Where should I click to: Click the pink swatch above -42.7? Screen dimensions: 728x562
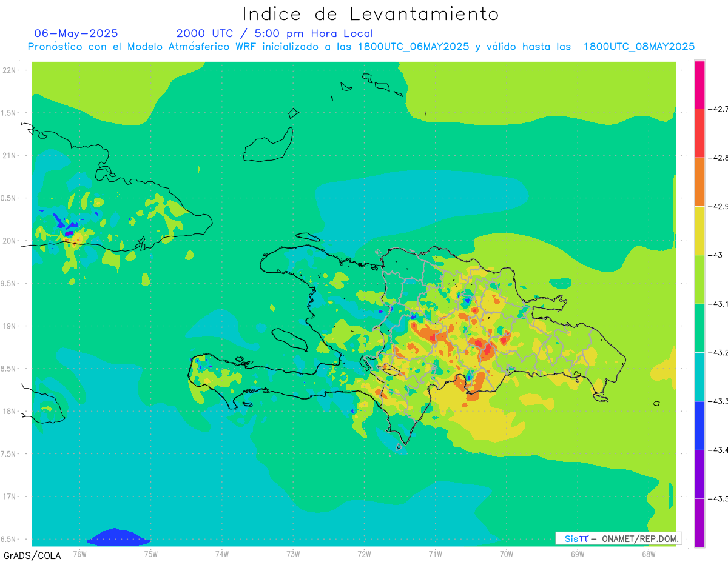click(x=699, y=85)
